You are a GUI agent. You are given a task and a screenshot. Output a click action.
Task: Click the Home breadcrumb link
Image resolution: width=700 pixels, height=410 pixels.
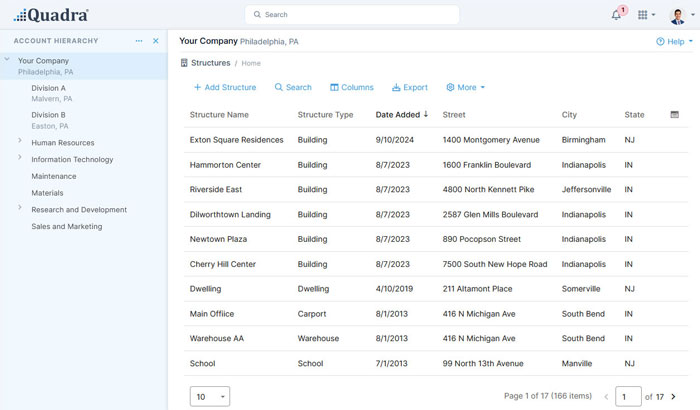251,63
